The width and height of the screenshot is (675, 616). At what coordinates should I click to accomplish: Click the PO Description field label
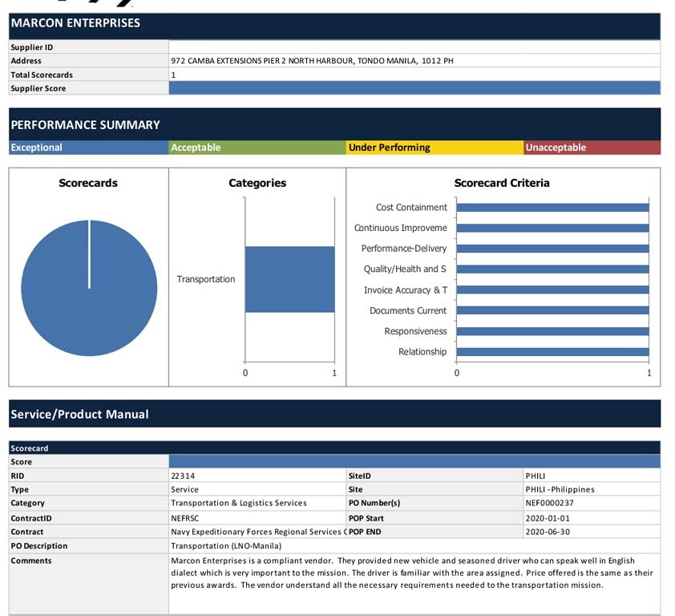pyautogui.click(x=39, y=546)
